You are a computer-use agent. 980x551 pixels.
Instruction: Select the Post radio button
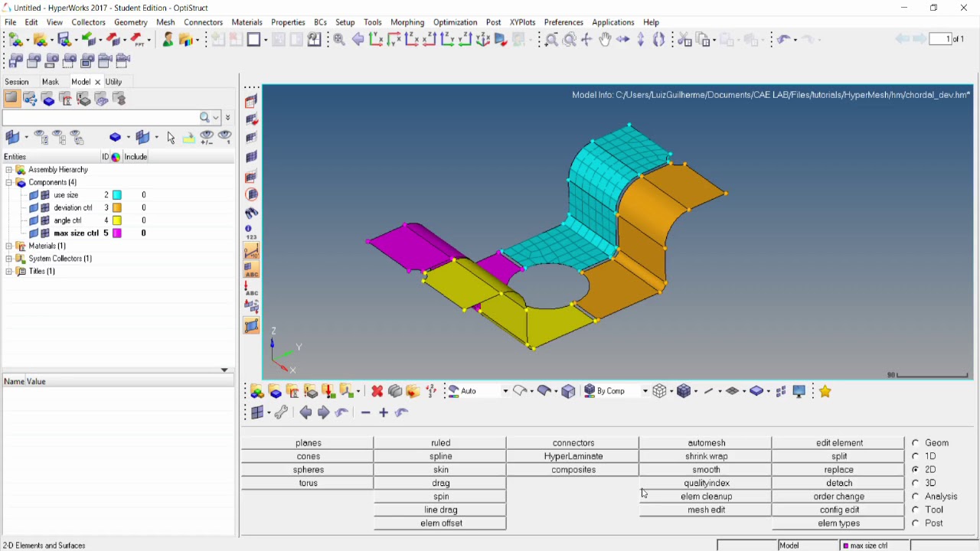coord(915,523)
